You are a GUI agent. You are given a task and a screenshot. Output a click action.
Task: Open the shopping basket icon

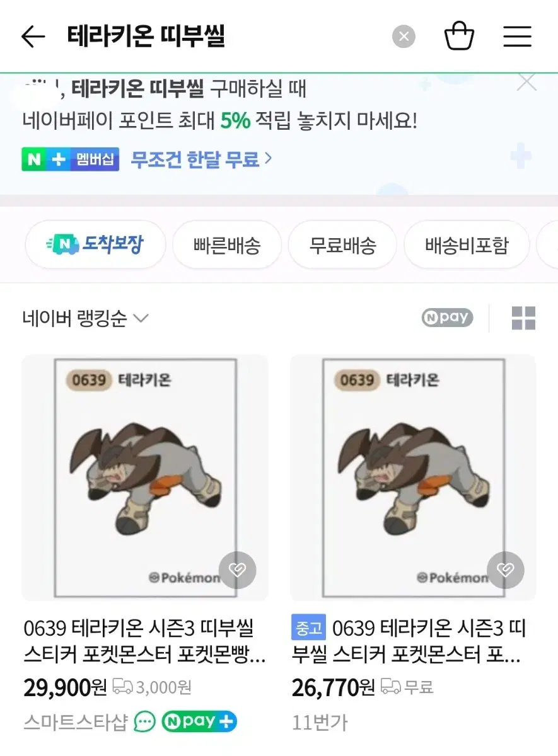(459, 36)
